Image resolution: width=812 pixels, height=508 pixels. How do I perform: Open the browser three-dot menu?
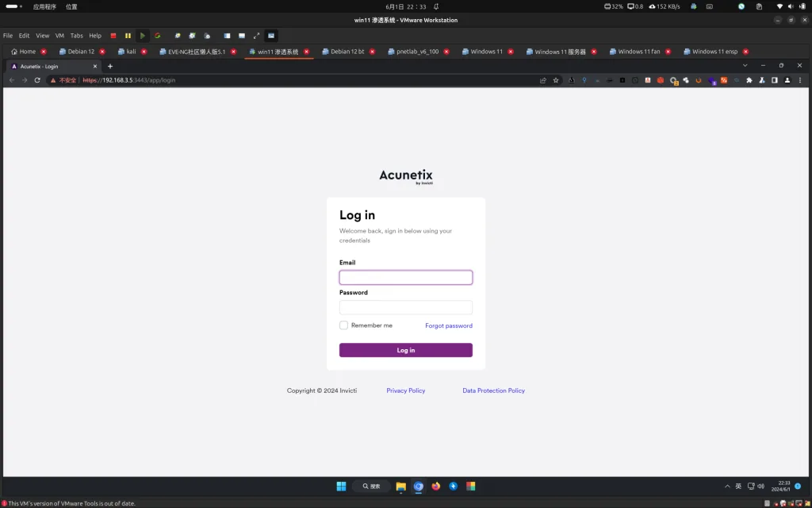[x=800, y=80]
